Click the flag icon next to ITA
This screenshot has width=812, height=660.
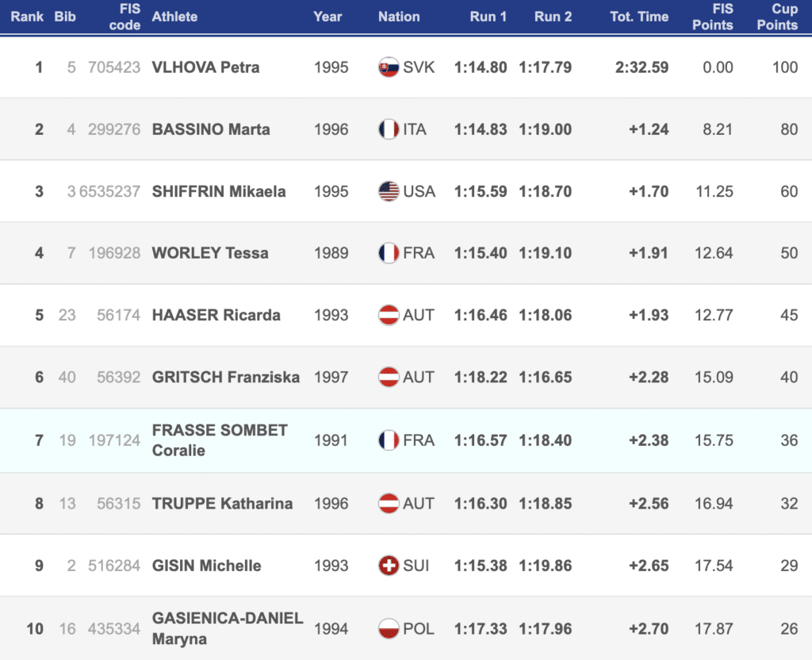point(389,129)
